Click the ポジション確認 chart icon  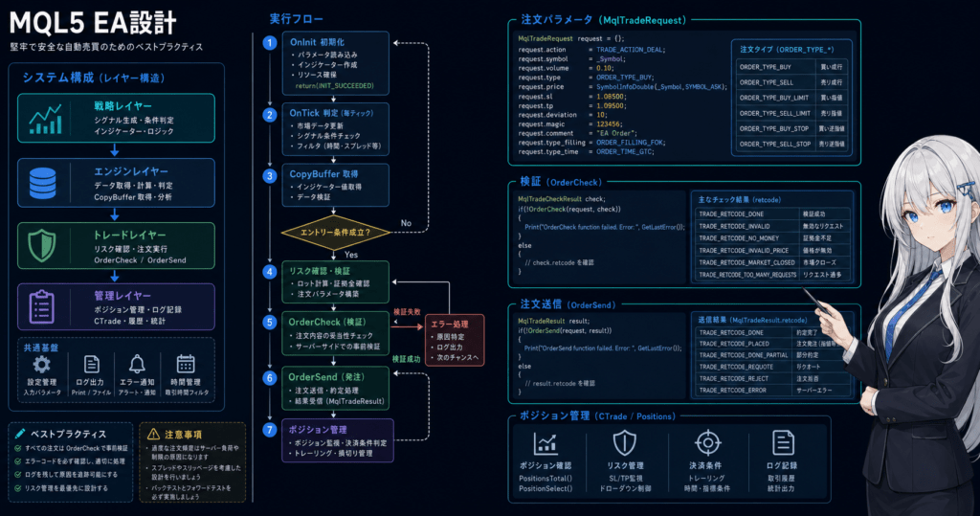(546, 443)
